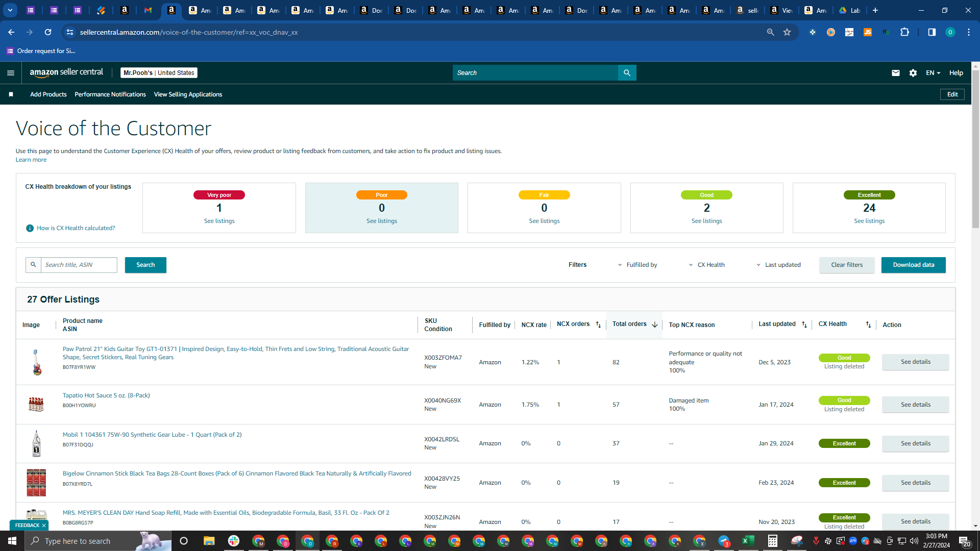
Task: Open the Order request bookmark in bookmarks bar
Action: coord(41,51)
